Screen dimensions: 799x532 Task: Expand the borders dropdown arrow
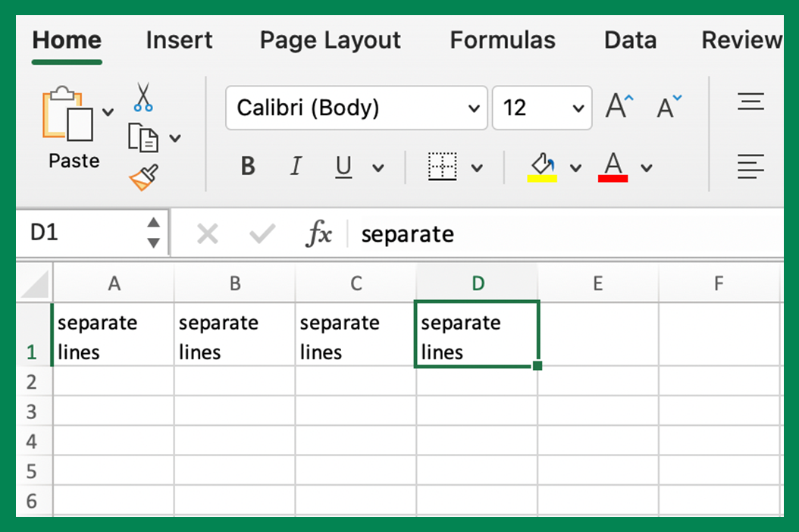pos(478,167)
